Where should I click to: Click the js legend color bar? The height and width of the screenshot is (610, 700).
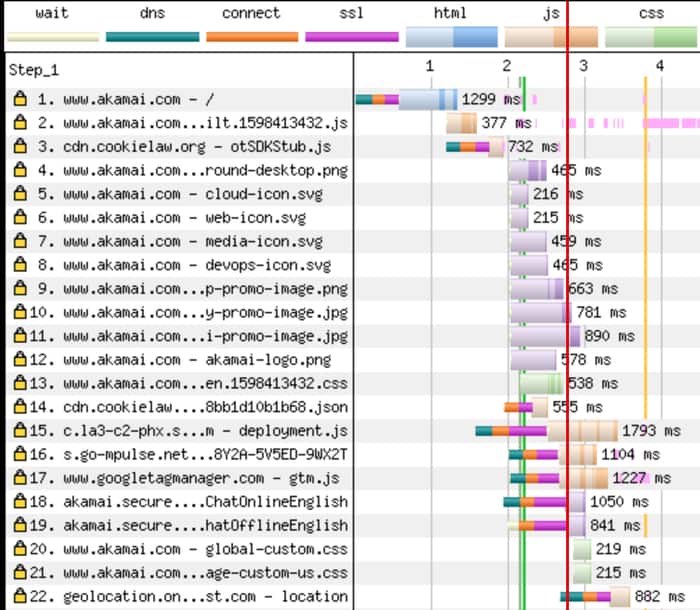(x=551, y=37)
